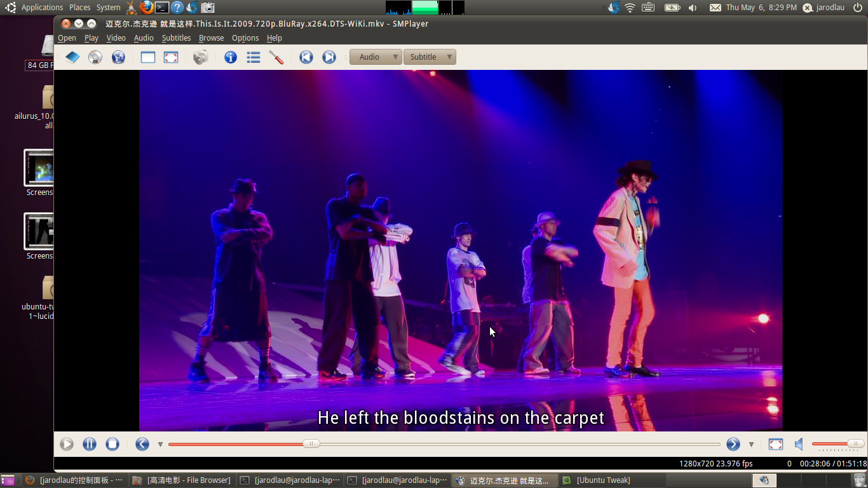The height and width of the screenshot is (488, 868).
Task: Select the 84 GB drive desktop icon
Action: pos(39,52)
